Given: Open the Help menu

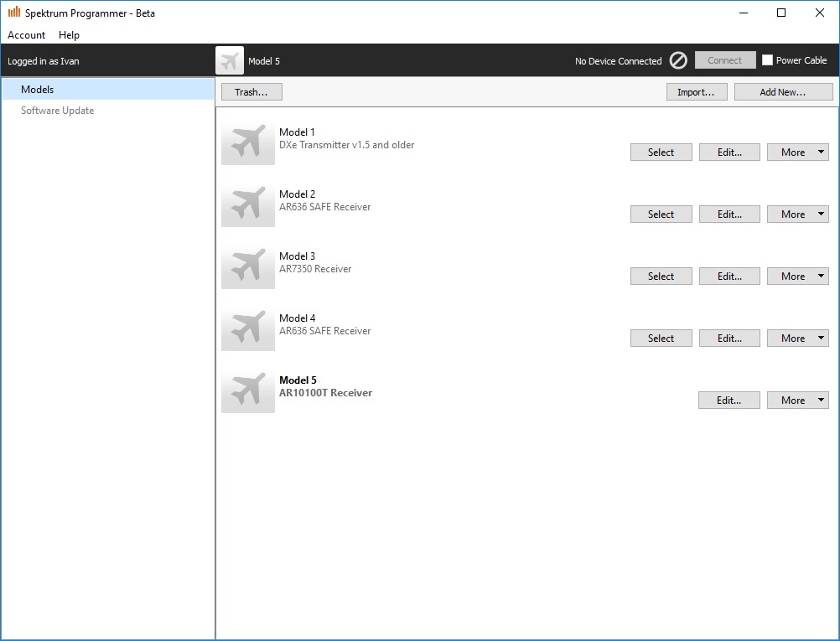Looking at the screenshot, I should 70,35.
